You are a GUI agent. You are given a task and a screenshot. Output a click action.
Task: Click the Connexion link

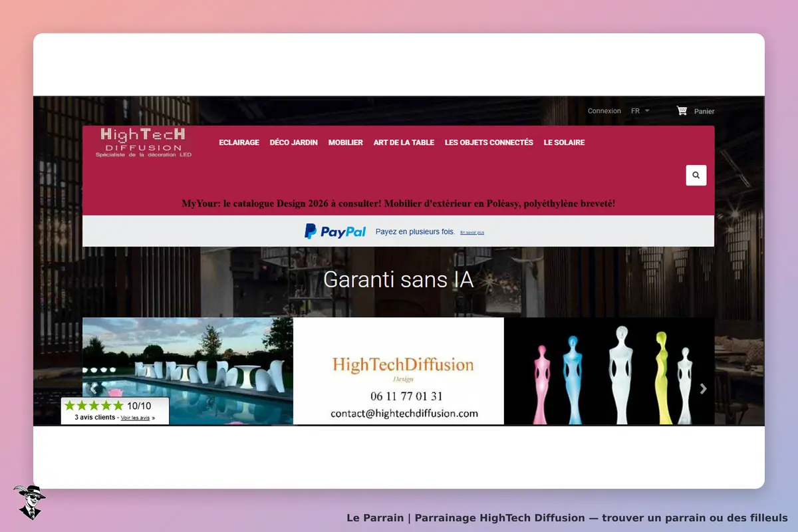(x=604, y=111)
